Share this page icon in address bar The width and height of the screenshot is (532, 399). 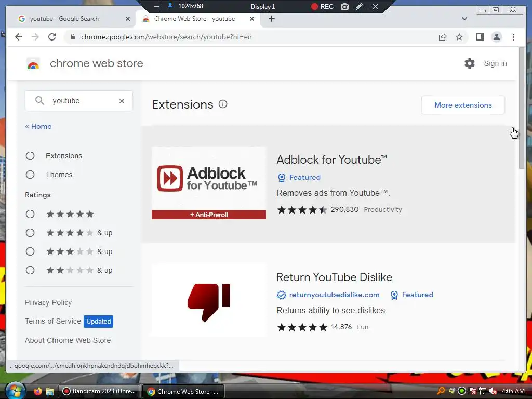(443, 37)
